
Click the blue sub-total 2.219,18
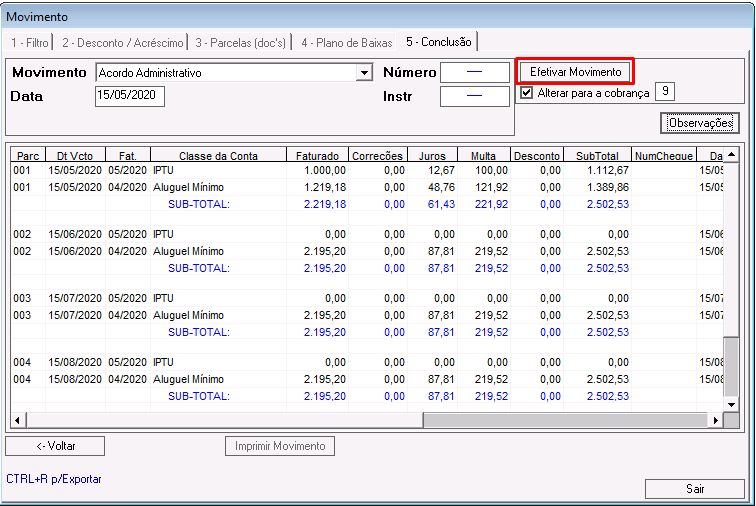click(325, 204)
